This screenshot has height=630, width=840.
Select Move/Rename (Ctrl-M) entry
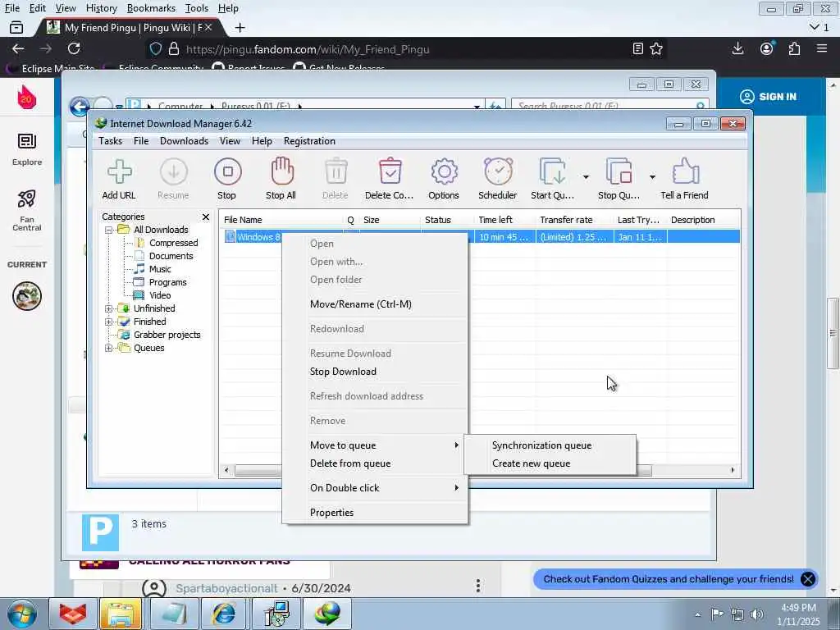tap(375, 304)
